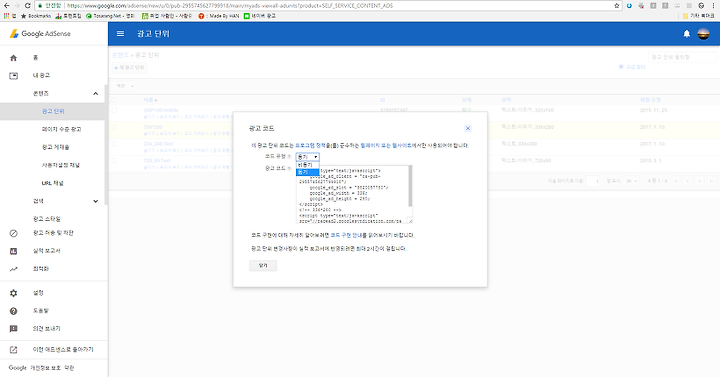Close the ad code dialog with X
This screenshot has height=377, width=720.
468,128
